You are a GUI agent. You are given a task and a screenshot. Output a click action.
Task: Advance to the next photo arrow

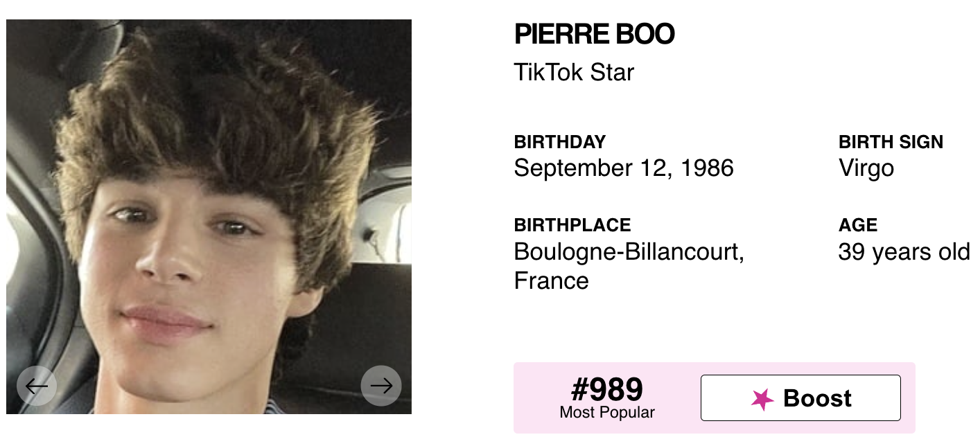click(381, 385)
